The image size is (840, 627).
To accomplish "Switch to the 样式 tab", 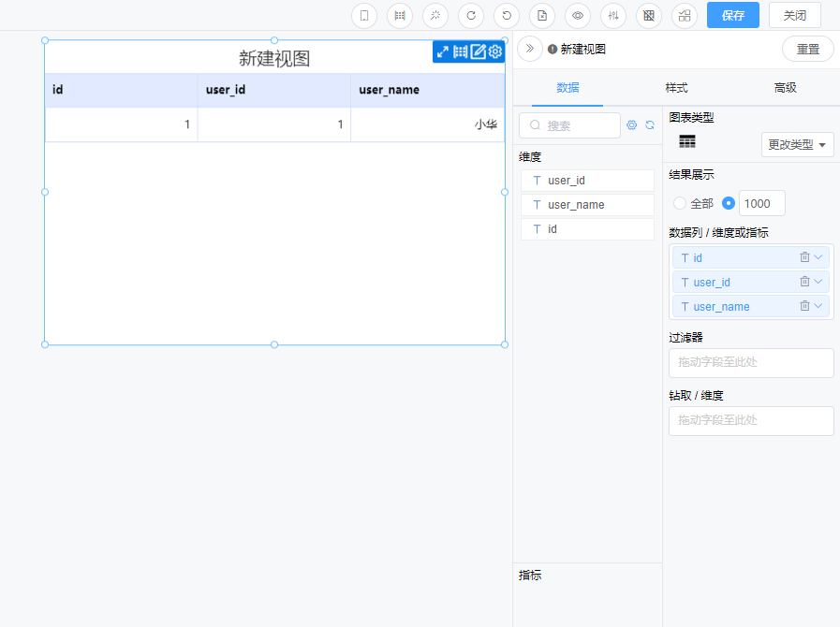I will [675, 86].
